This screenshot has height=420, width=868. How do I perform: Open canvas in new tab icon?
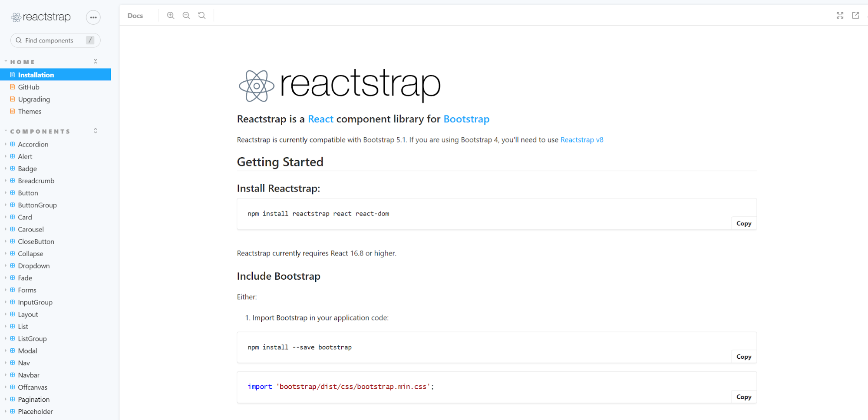coord(855,15)
